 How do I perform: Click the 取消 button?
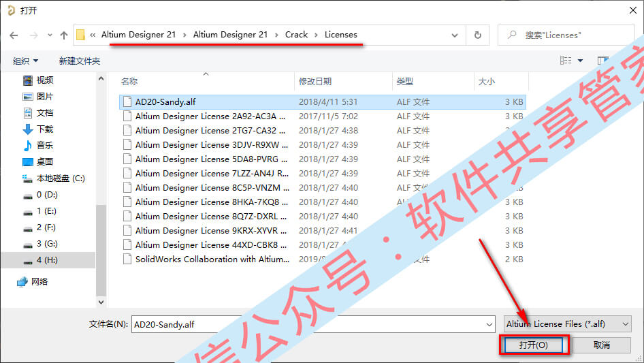point(601,345)
